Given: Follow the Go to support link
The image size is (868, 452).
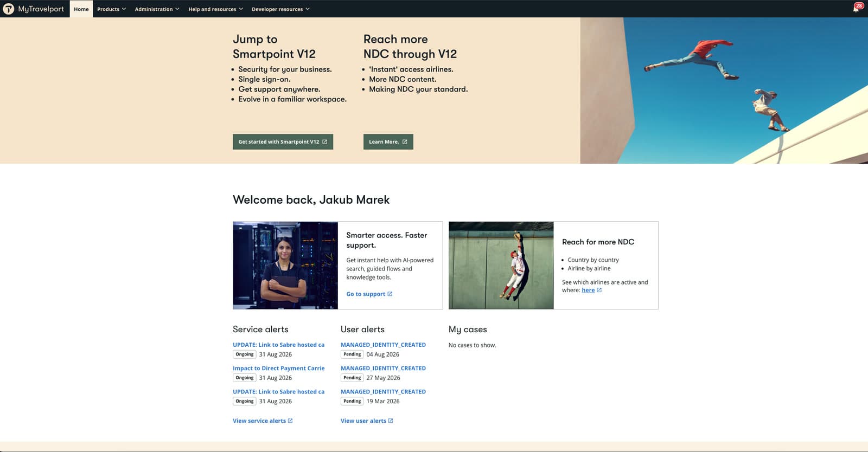Looking at the screenshot, I should tap(369, 294).
